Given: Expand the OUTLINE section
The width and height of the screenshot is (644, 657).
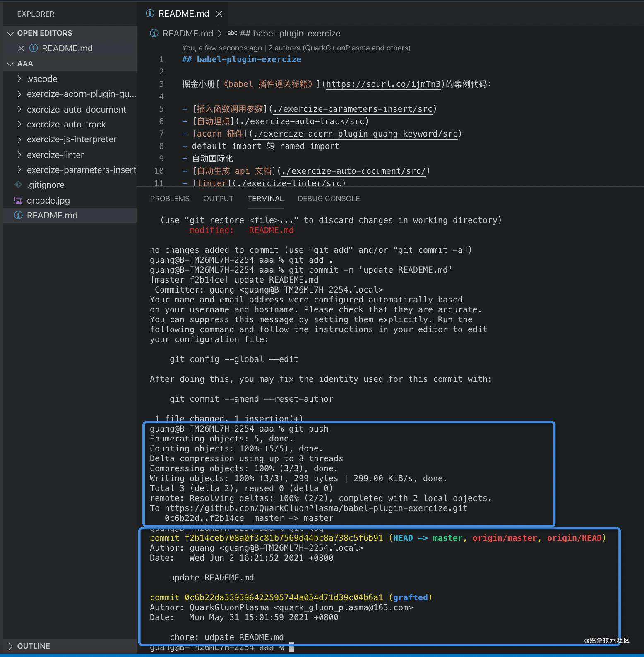Looking at the screenshot, I should (10, 646).
